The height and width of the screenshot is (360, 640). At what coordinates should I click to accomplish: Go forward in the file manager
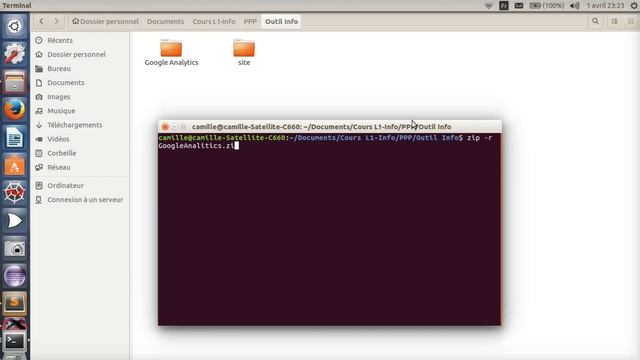[x=57, y=21]
